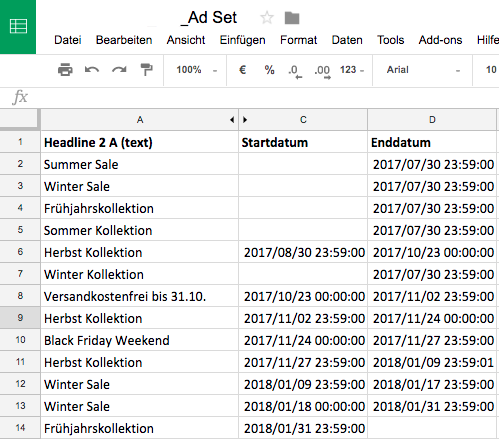This screenshot has height=439, width=499.
Task: Increase decimal places
Action: tap(322, 71)
